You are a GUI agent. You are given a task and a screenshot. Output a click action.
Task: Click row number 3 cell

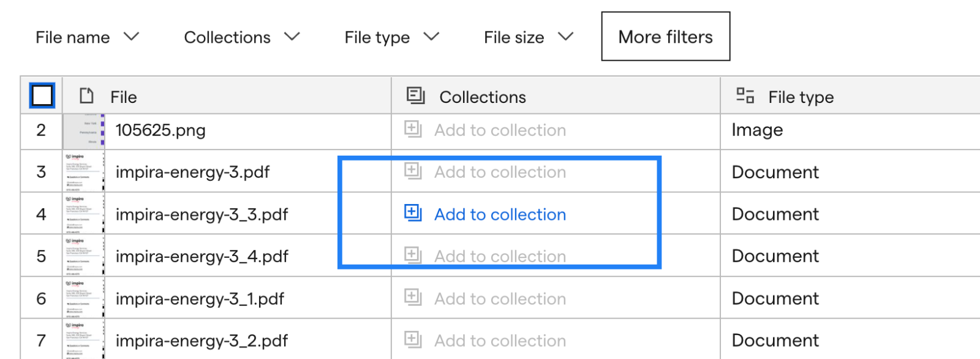coord(41,172)
